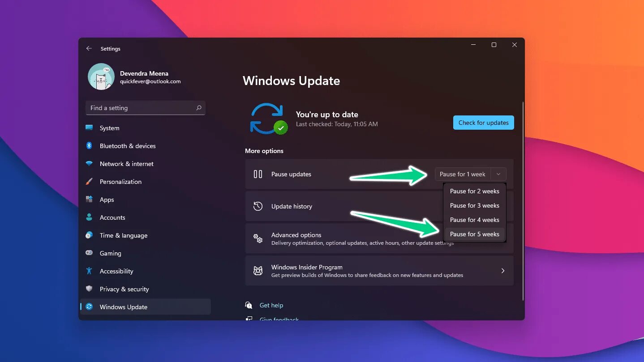Click the settings page vertical scrollbar
This screenshot has width=644, height=362.
coord(523,201)
